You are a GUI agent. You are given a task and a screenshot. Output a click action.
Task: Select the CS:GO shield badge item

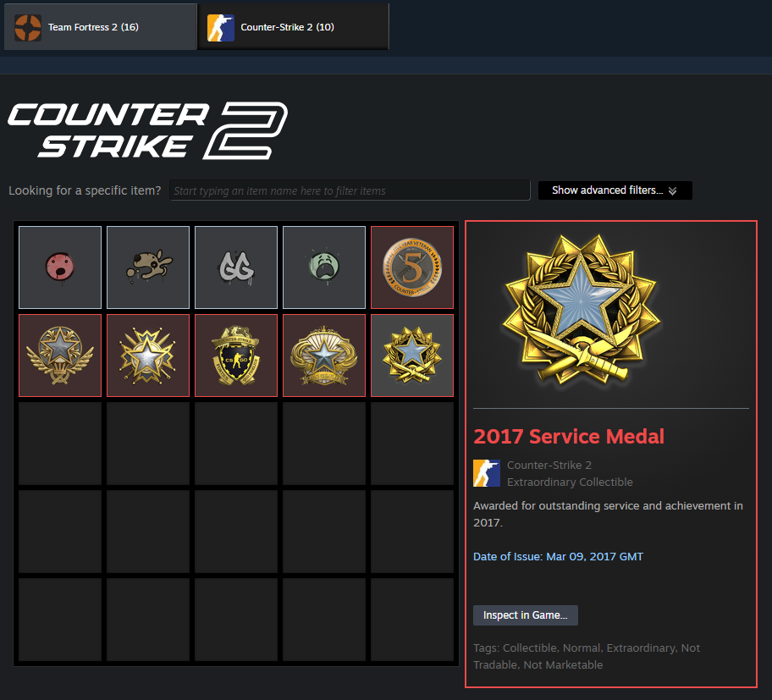point(236,356)
